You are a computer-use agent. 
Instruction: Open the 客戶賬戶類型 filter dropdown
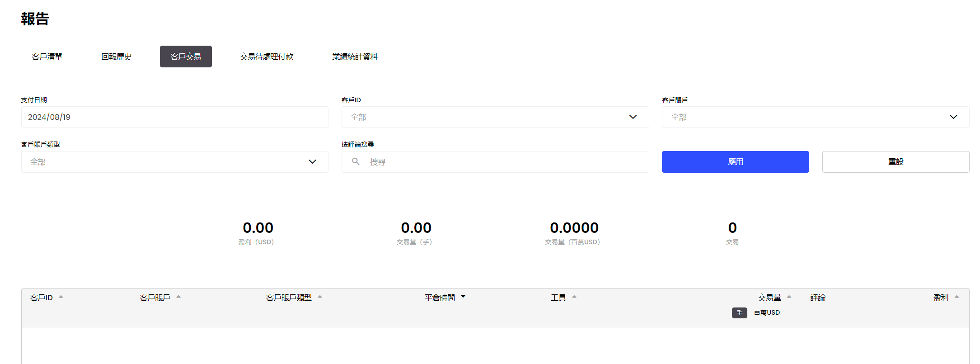[x=175, y=162]
